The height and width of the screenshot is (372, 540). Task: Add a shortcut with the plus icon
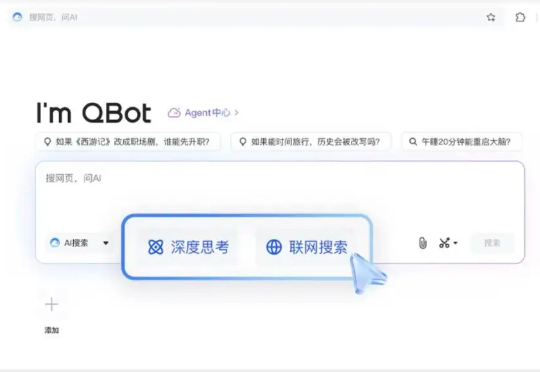[x=51, y=304]
